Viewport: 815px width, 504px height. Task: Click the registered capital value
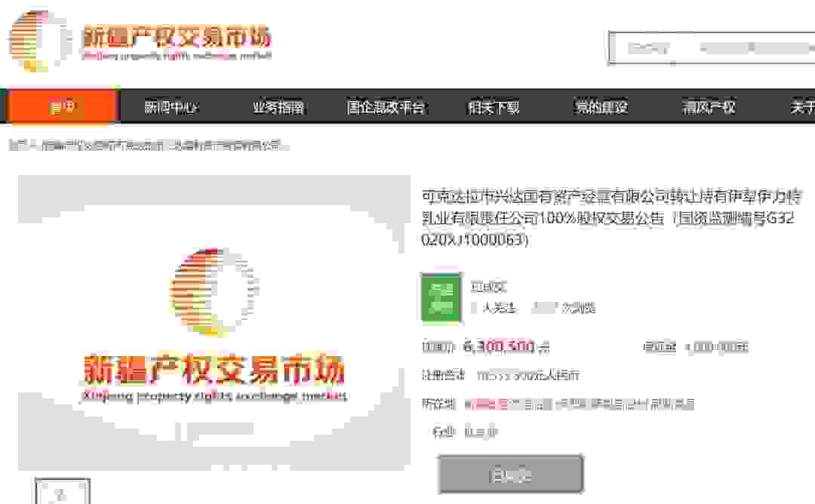click(528, 375)
